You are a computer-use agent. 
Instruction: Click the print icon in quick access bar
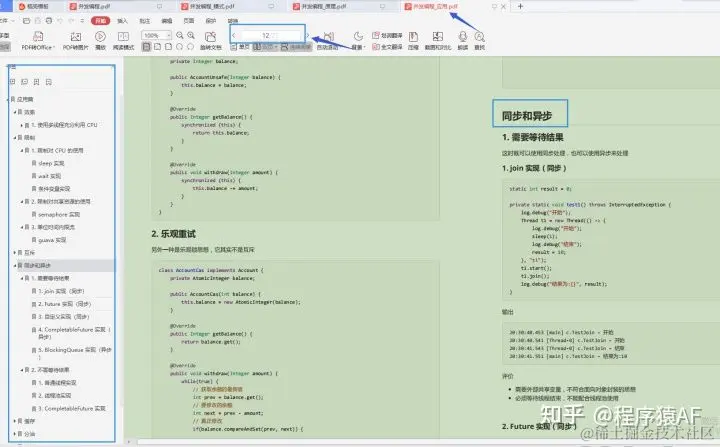[49, 21]
